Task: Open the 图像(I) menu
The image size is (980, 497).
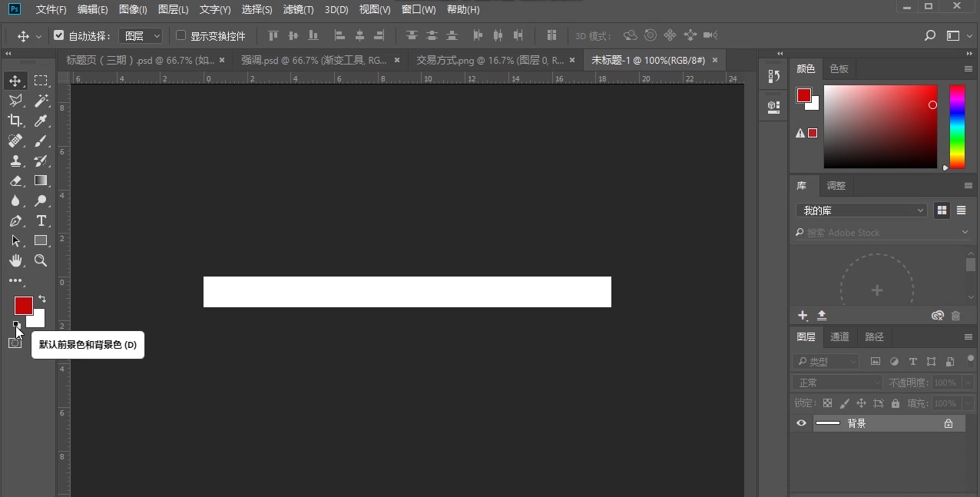Action: tap(133, 10)
